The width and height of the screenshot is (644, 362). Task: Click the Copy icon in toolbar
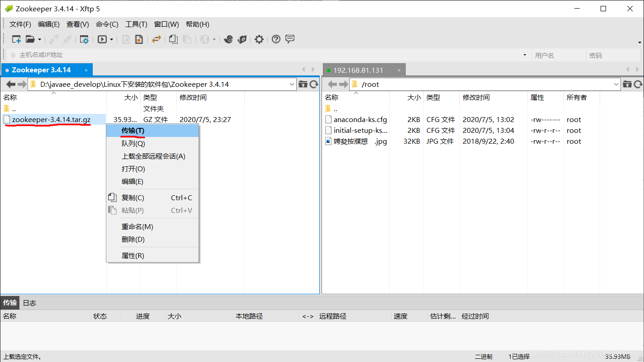pyautogui.click(x=173, y=39)
